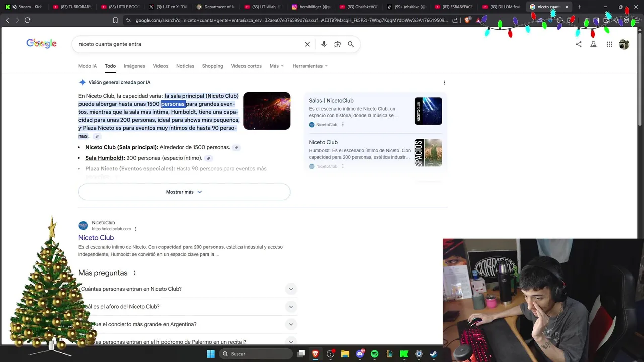
Task: Expand the Más search filters dropdown
Action: click(276, 66)
